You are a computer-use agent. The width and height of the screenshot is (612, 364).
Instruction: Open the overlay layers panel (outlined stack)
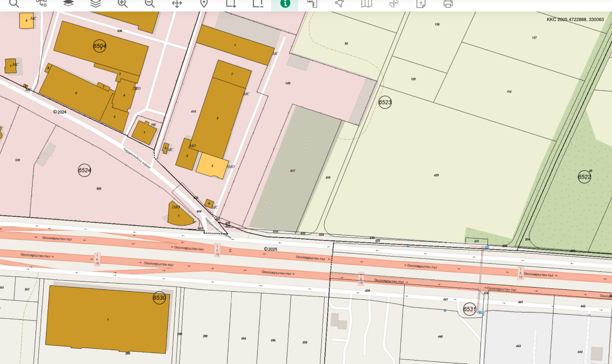[x=96, y=3]
